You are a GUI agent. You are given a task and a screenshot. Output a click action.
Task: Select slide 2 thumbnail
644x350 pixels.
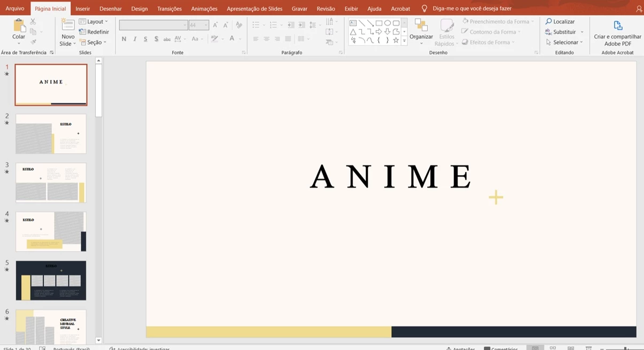click(x=51, y=134)
